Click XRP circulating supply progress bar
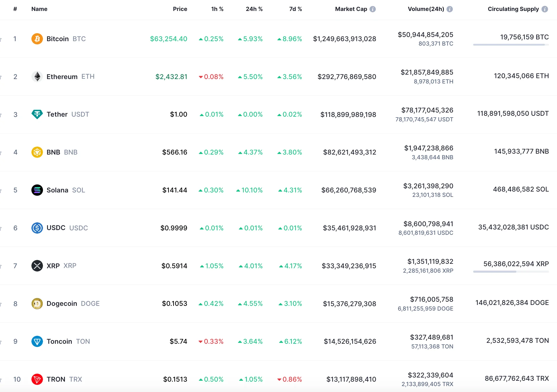Screen dimensions: 557x392 pyautogui.click(x=511, y=271)
